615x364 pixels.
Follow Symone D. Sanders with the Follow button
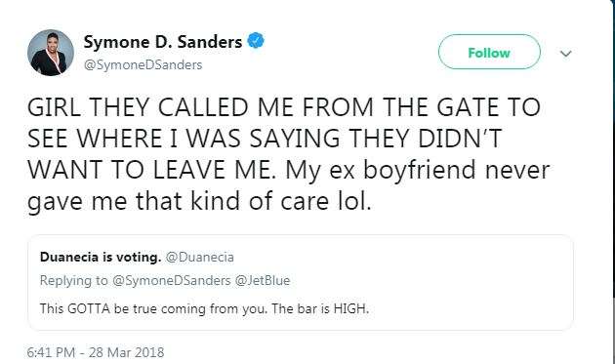point(489,52)
